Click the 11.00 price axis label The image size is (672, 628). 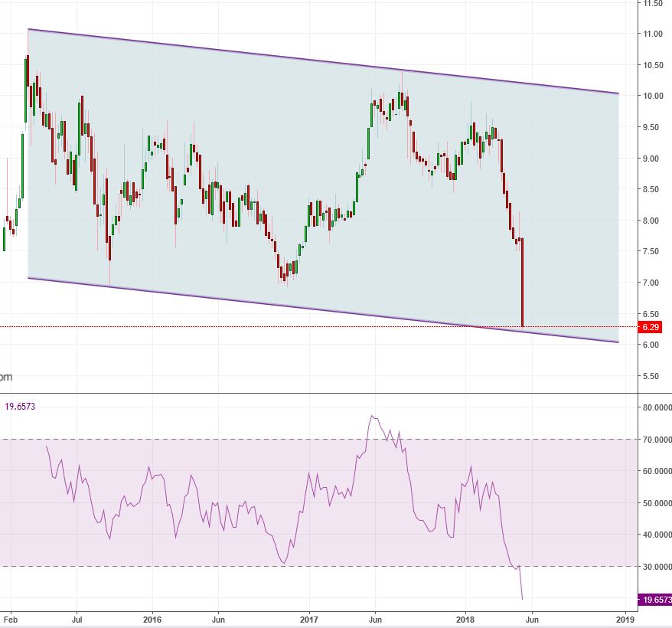click(653, 34)
